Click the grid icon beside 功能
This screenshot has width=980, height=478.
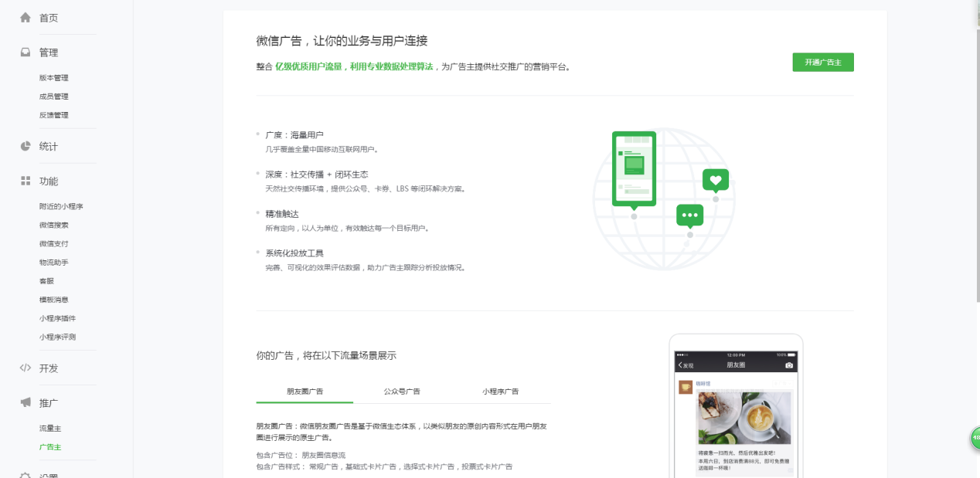pyautogui.click(x=26, y=181)
